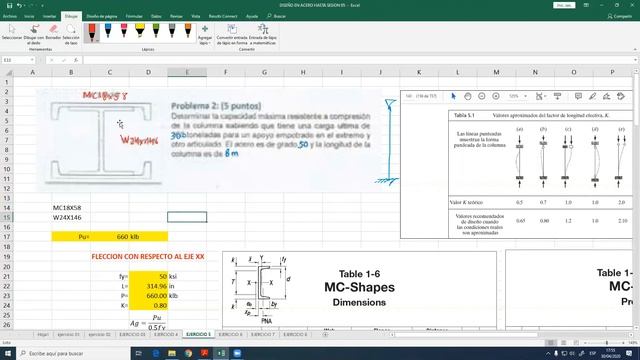Viewport: 640px width, 360px height.
Task: Open the Windows Start menu
Action: coord(7,353)
